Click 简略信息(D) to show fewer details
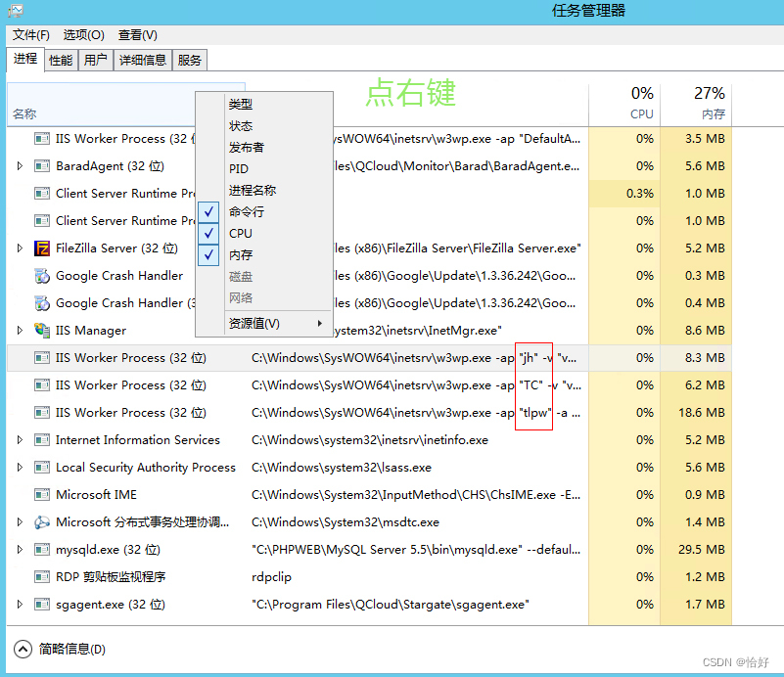This screenshot has height=677, width=784. (x=72, y=649)
